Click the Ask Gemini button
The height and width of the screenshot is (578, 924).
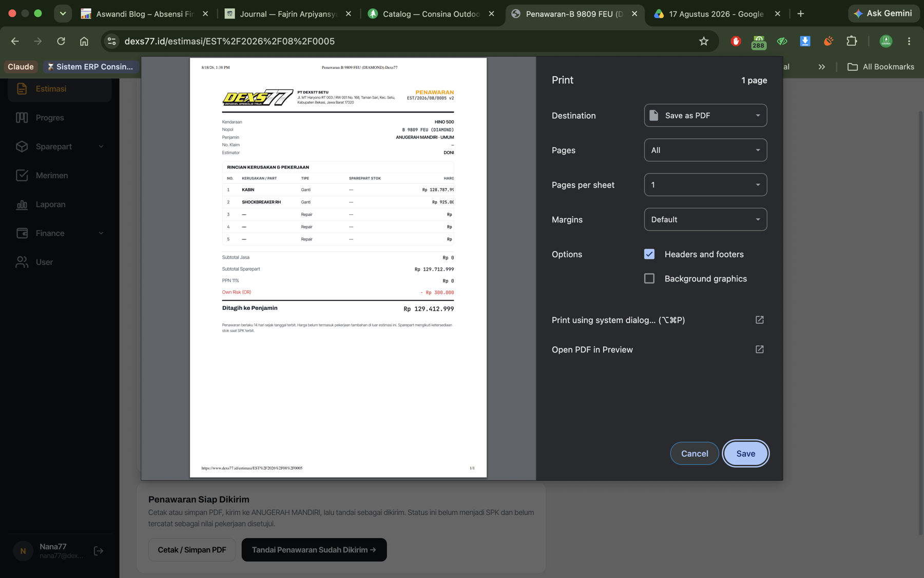[883, 13]
